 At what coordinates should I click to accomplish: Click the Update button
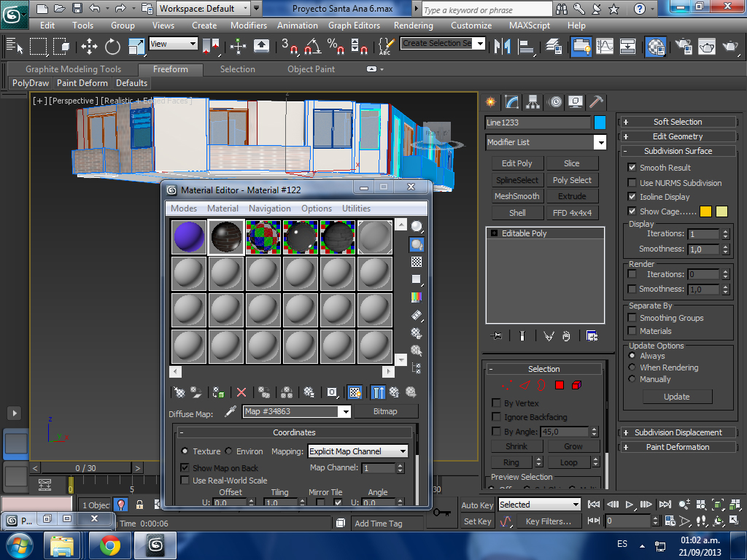pyautogui.click(x=677, y=397)
